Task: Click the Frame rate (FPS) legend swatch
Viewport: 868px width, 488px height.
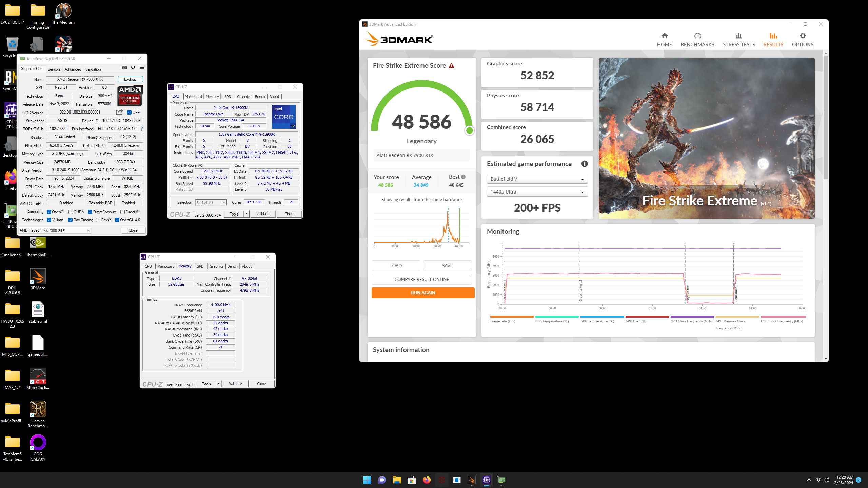Action: (x=512, y=317)
